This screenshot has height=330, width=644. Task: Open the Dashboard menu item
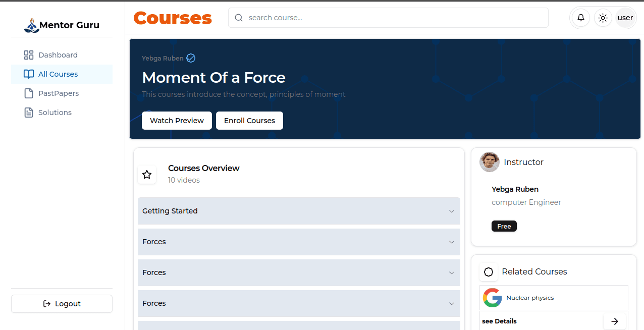coord(62,55)
